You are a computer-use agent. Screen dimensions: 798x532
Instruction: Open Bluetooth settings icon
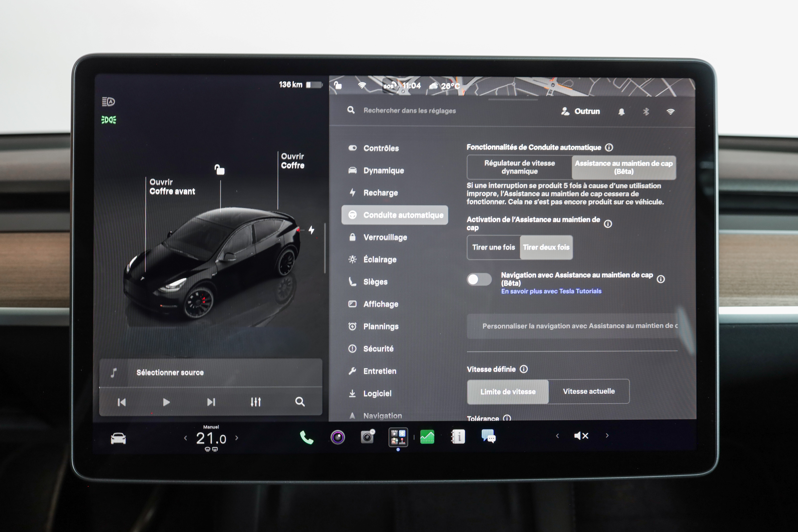[x=646, y=112]
